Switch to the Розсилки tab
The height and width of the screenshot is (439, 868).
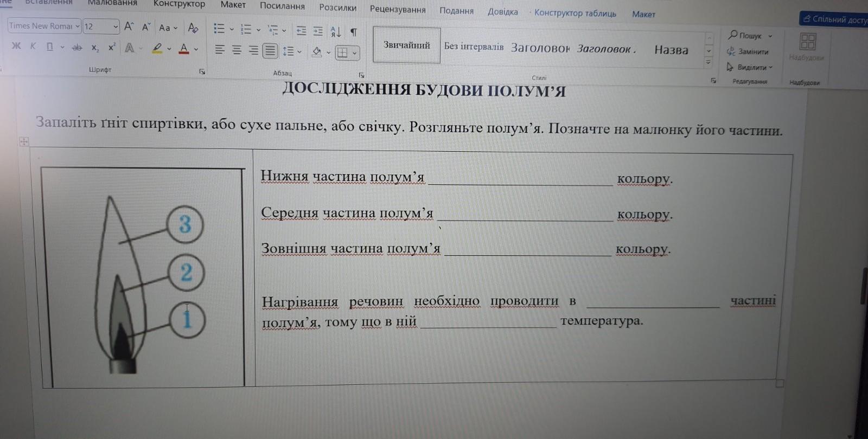pos(337,8)
